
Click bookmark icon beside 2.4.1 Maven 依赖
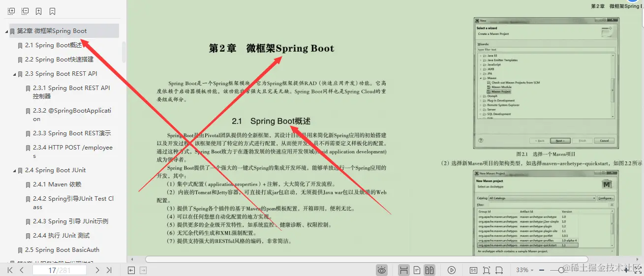point(28,185)
